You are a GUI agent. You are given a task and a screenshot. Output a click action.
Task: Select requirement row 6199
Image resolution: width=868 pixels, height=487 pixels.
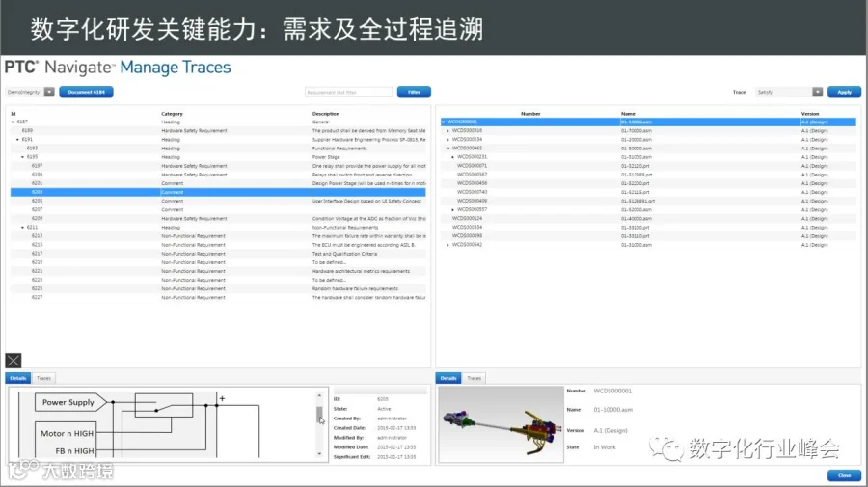coord(218,175)
